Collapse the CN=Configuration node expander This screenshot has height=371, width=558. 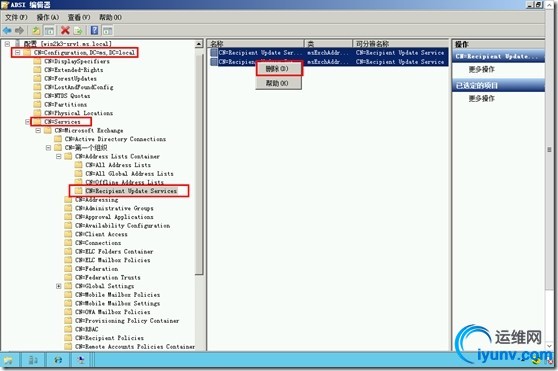tap(17, 53)
